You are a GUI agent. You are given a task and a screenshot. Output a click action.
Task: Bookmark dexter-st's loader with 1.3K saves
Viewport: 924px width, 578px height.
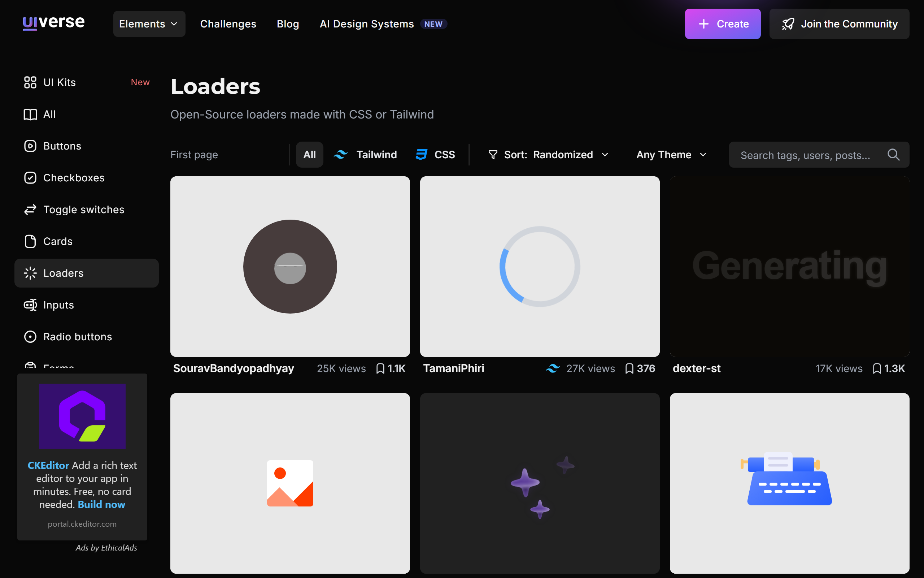889,368
